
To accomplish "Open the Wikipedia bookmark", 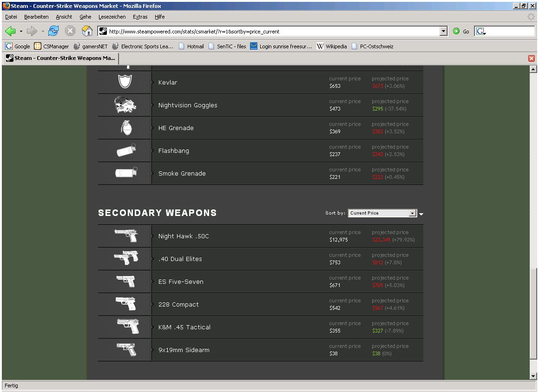I will coord(331,46).
